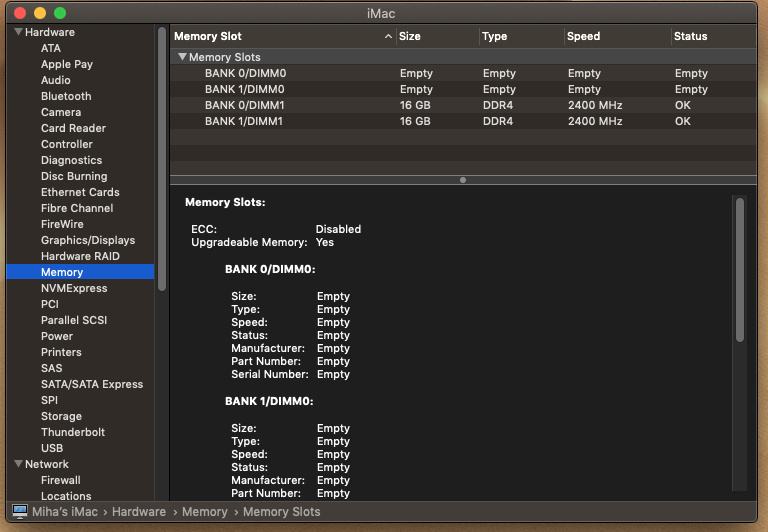Open the Controller section
This screenshot has height=532, width=768.
click(67, 144)
